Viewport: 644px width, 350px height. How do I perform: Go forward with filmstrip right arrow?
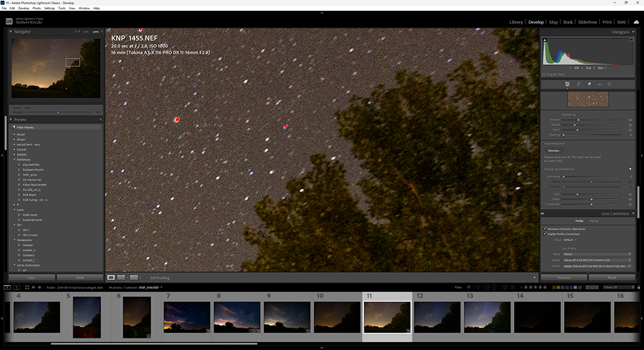coord(39,287)
